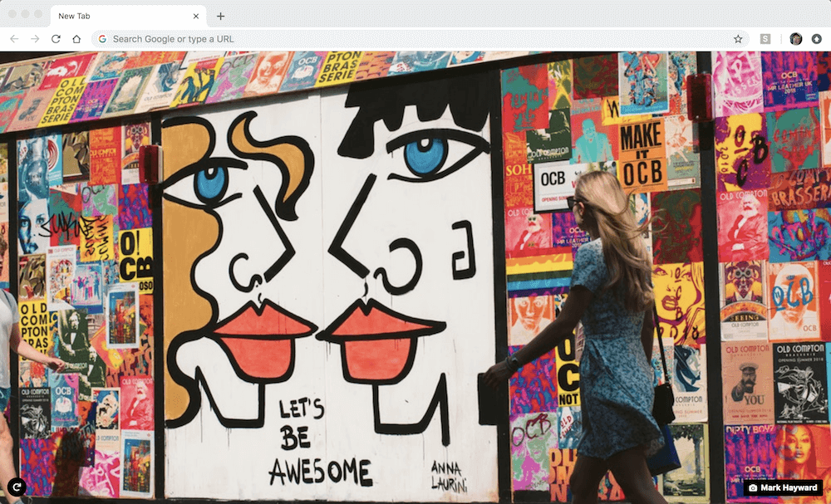Viewport: 831px width, 504px height.
Task: Open the Mark Hayward photo credit link
Action: [x=784, y=487]
